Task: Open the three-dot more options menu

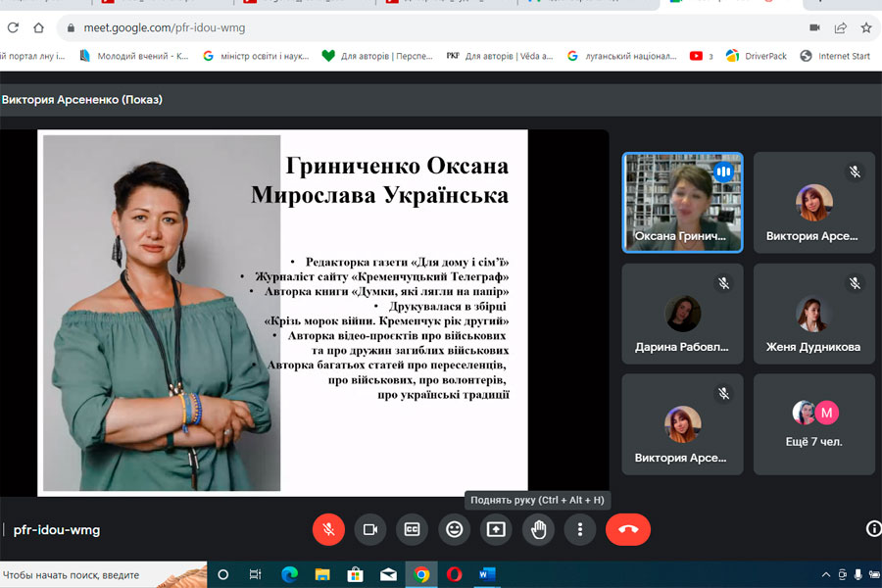Action: coord(580,529)
